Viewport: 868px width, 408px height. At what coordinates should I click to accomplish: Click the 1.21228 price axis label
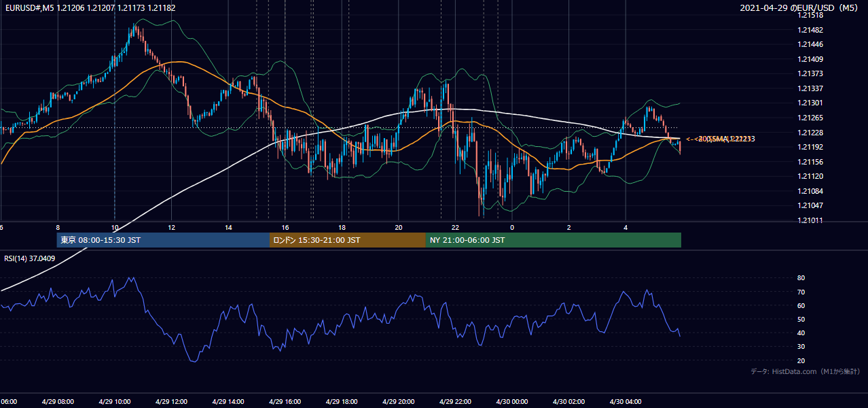point(811,133)
